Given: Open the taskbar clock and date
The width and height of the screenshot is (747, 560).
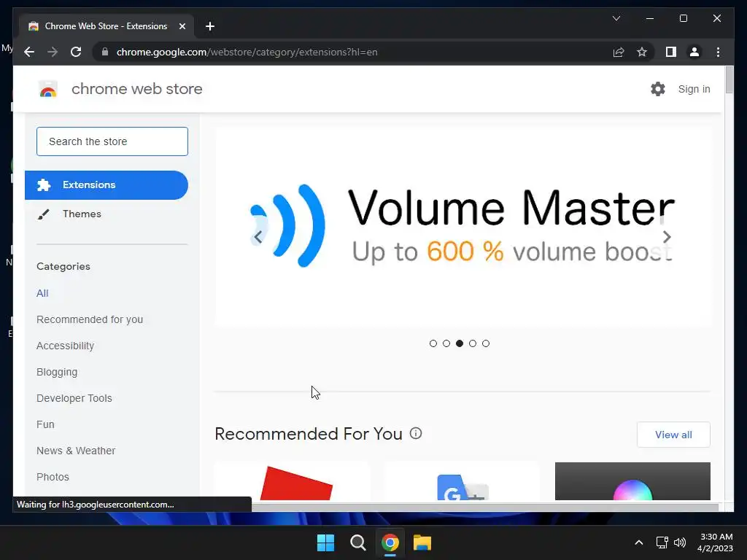Looking at the screenshot, I should click(x=715, y=542).
